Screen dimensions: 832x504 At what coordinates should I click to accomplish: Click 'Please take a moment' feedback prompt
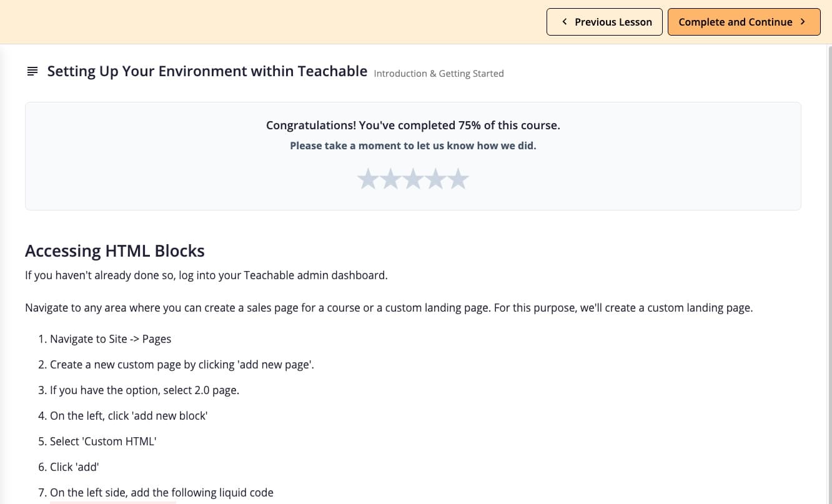413,146
